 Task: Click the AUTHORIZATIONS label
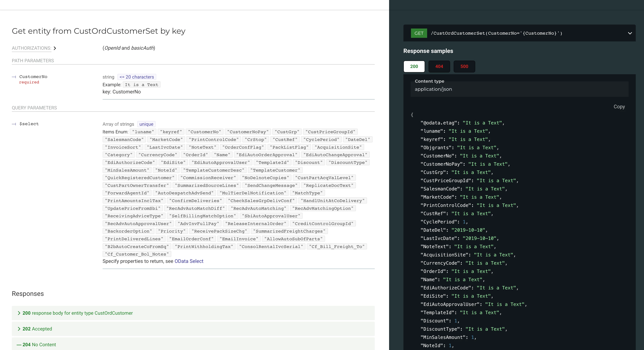[x=32, y=48]
